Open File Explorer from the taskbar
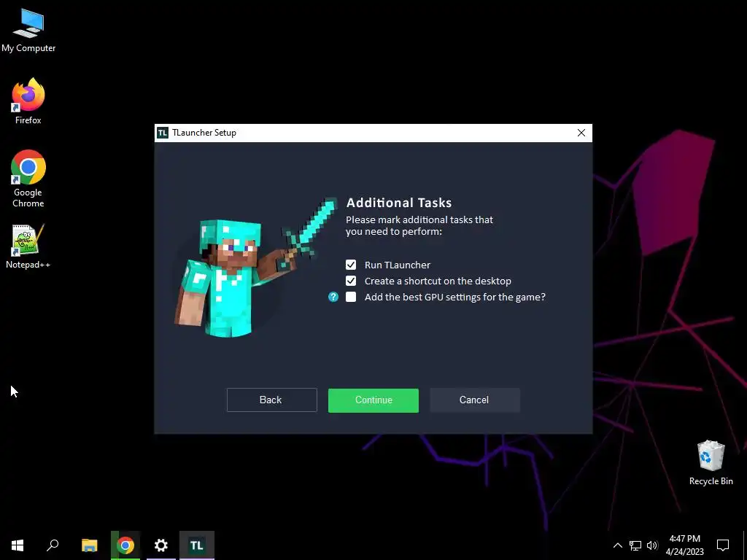 89,545
